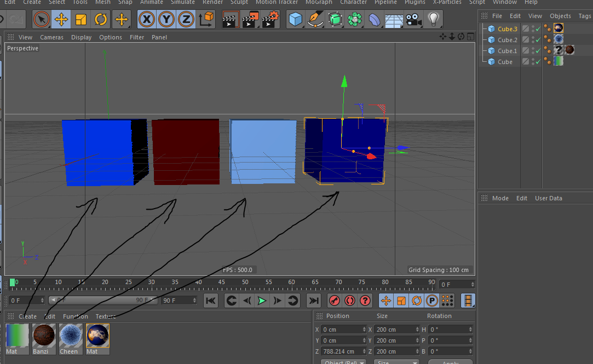The image size is (593, 364).
Task: Open the deformer objects icon
Action: click(x=375, y=19)
